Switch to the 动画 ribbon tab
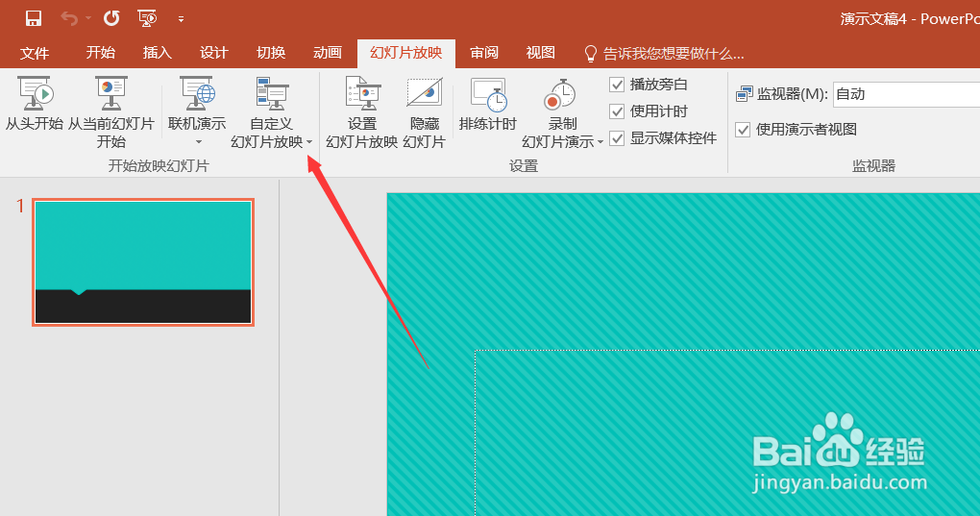 tap(328, 53)
